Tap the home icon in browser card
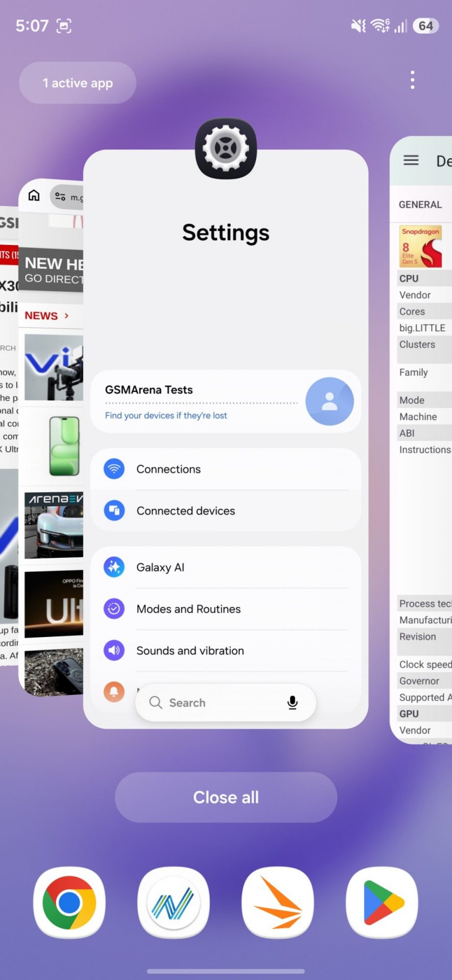This screenshot has width=452, height=980. click(x=34, y=195)
